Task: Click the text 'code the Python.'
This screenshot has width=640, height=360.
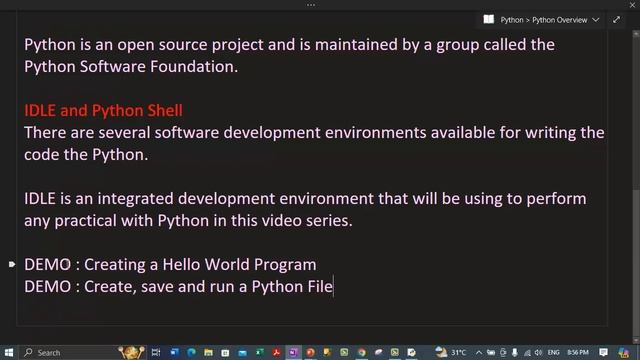Action: (x=86, y=155)
